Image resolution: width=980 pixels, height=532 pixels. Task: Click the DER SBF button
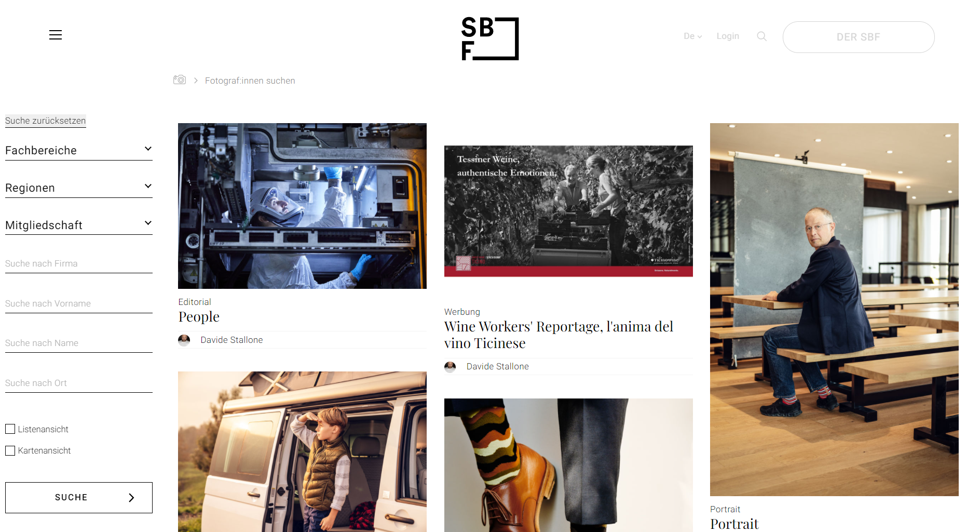859,37
